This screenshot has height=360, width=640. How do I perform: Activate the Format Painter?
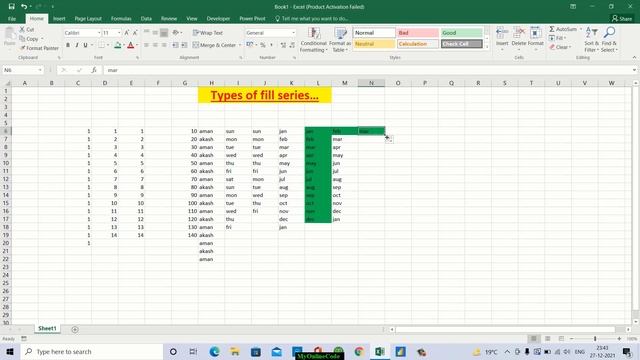click(39, 48)
